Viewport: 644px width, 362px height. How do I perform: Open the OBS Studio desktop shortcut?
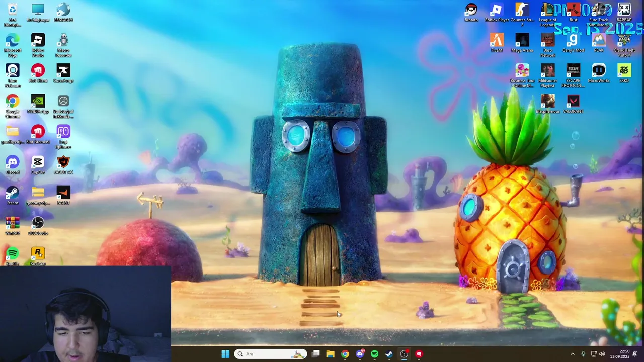coord(38,226)
